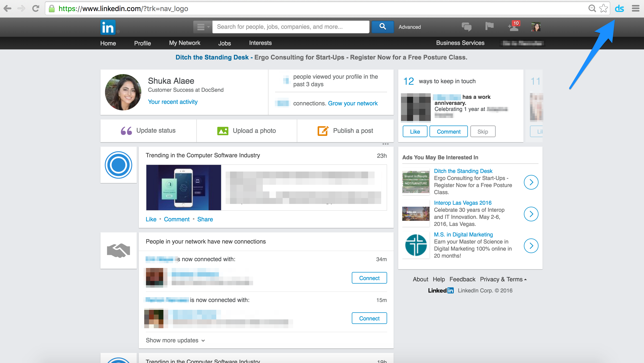Click the zoom magnifier in address bar
Screen dimensions: 644x363
coord(592,9)
